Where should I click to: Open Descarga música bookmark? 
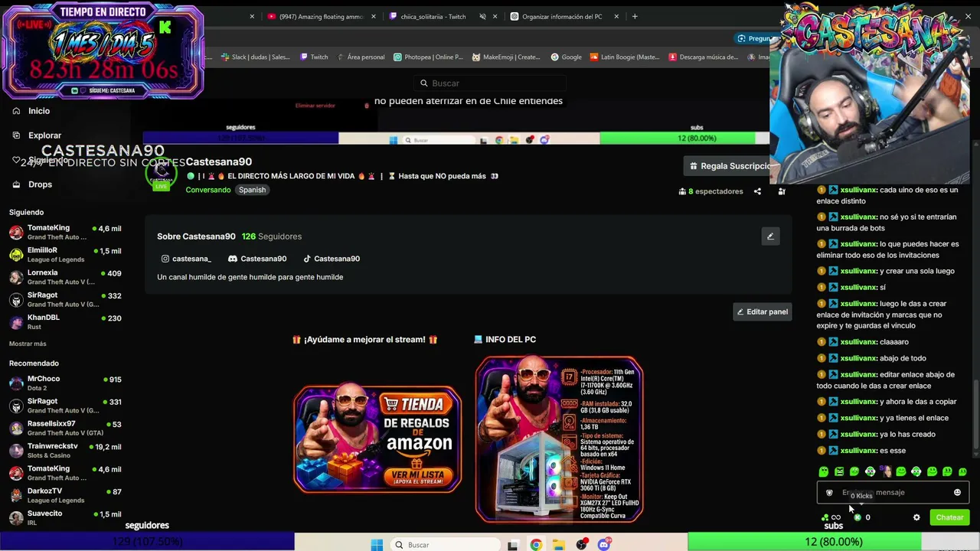point(703,57)
